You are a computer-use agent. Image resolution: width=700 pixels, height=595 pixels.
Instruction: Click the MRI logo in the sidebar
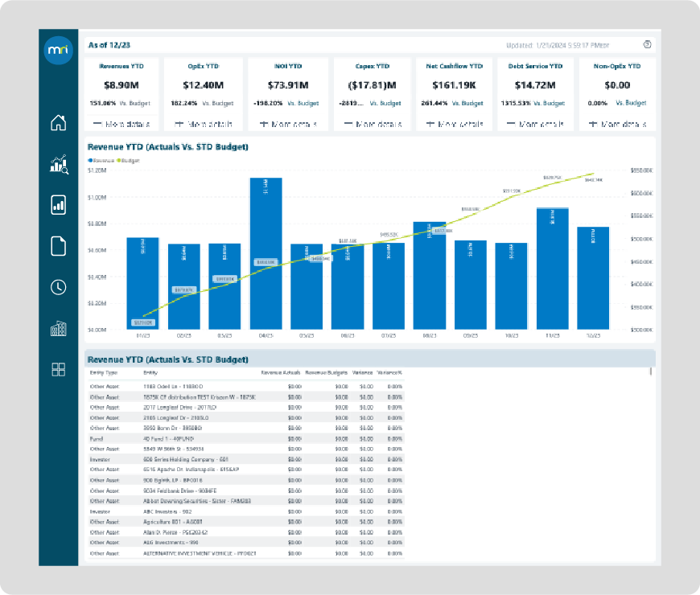coord(58,50)
